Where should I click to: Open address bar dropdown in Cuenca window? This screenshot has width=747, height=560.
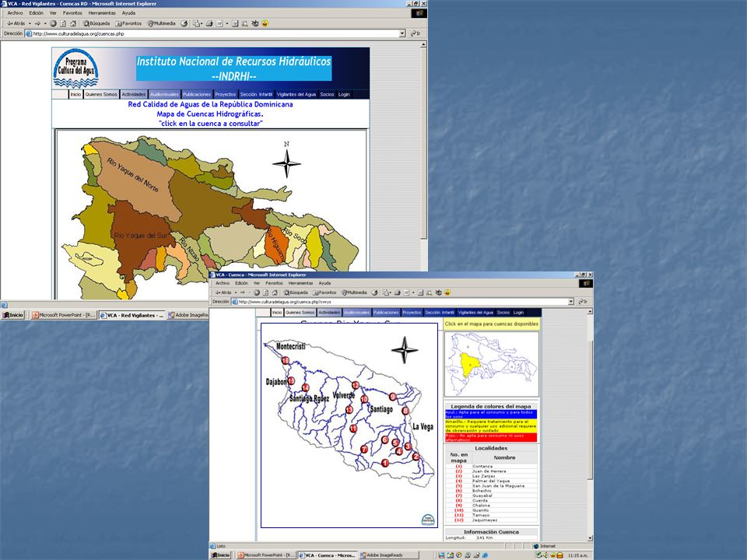570,302
